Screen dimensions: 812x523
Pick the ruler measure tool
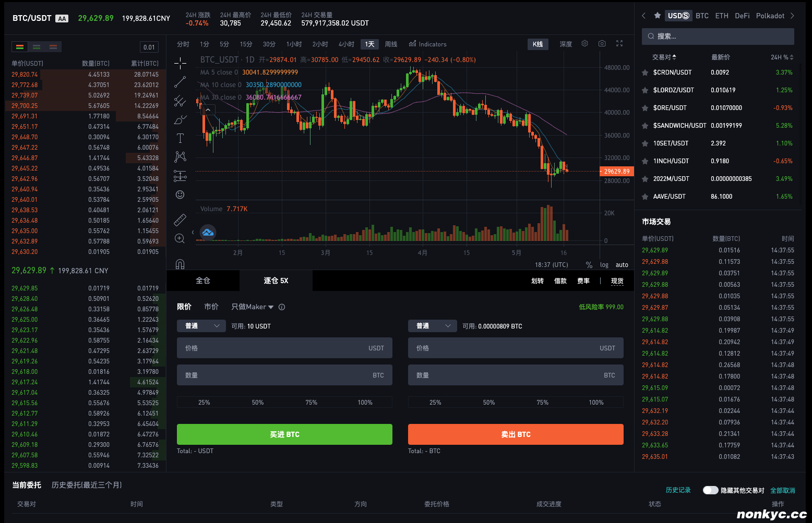tap(180, 220)
